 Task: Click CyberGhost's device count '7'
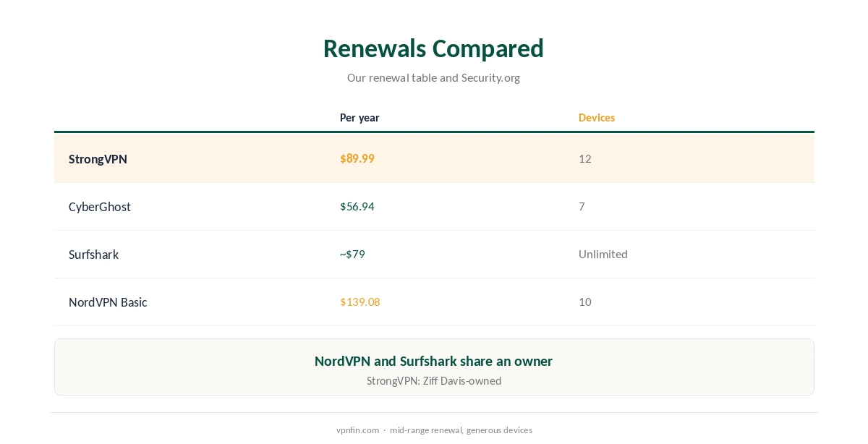tap(582, 206)
